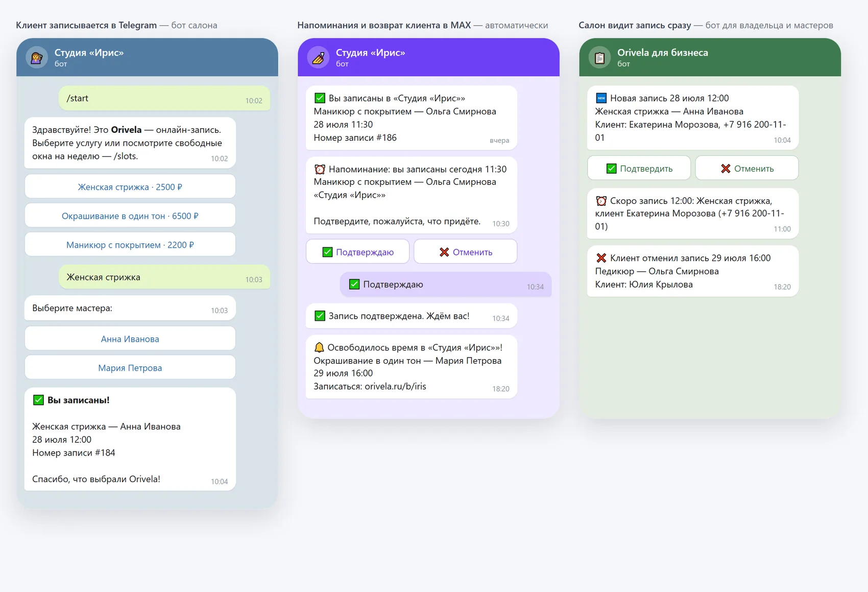
Task: Open the orivela.ru/b/iris booking link
Action: pos(395,386)
